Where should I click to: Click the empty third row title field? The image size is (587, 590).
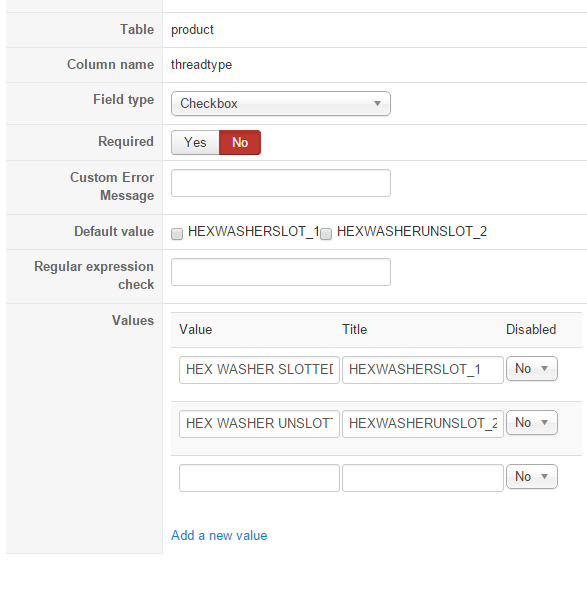423,478
